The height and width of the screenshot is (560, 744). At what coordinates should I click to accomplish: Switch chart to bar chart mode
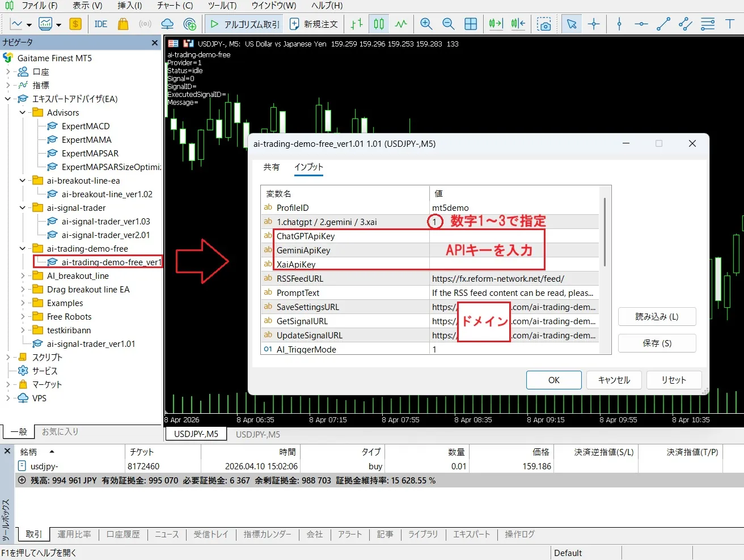coord(357,24)
